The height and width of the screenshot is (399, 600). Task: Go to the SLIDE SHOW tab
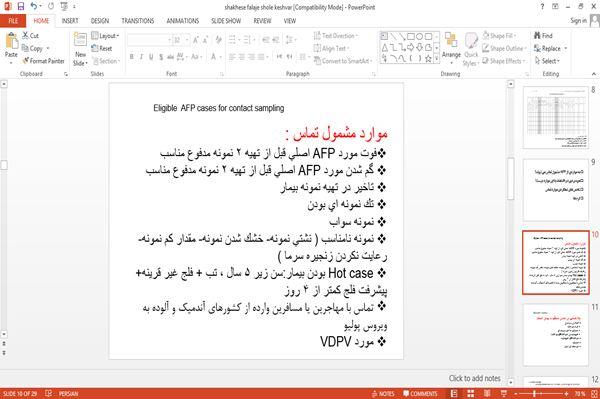point(226,21)
